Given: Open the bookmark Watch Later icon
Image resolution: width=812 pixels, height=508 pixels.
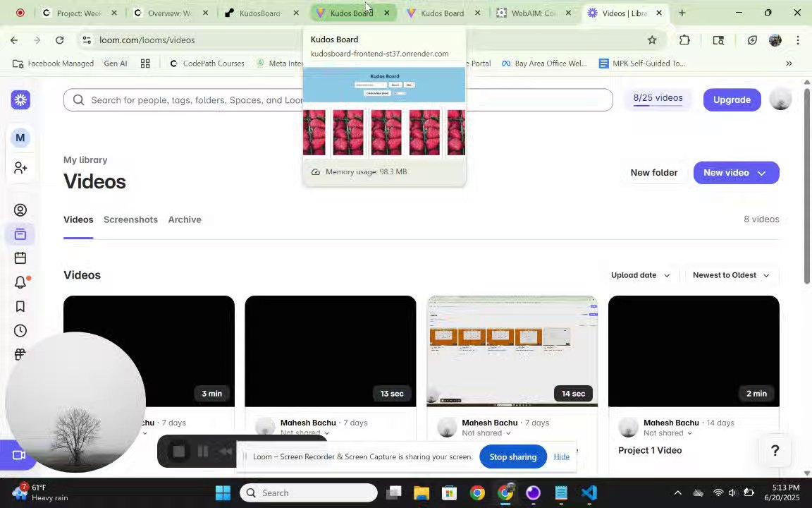Looking at the screenshot, I should pyautogui.click(x=20, y=306).
